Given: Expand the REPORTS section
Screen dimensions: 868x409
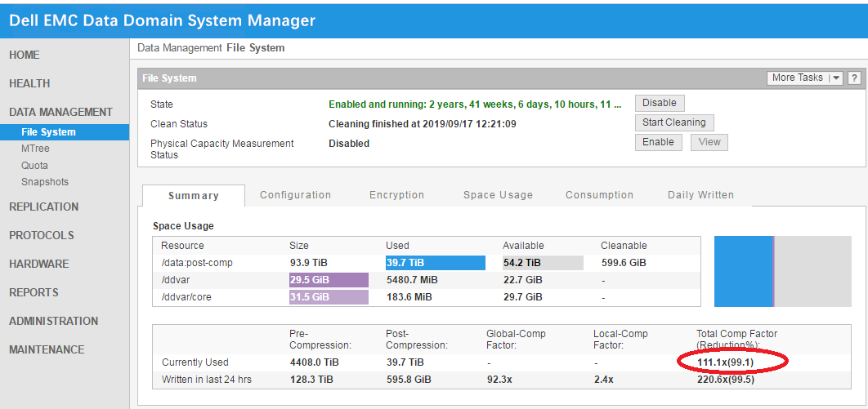Looking at the screenshot, I should click(34, 292).
